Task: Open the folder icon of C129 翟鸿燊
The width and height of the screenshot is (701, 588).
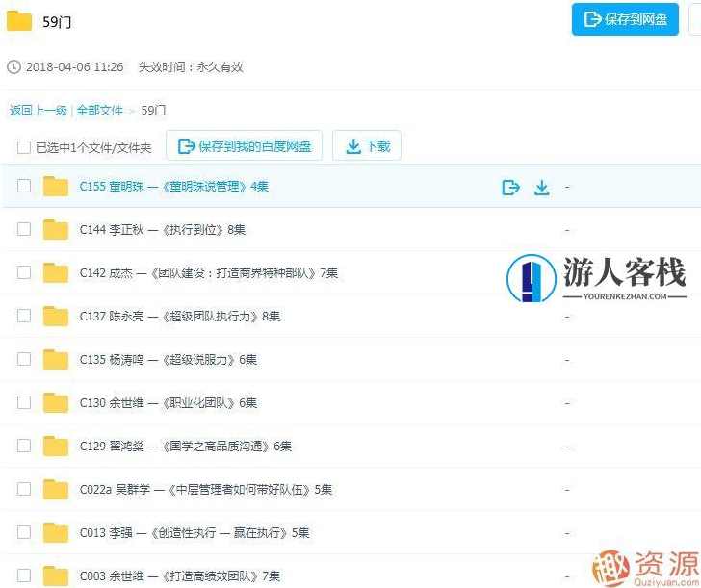Action: pos(56,446)
